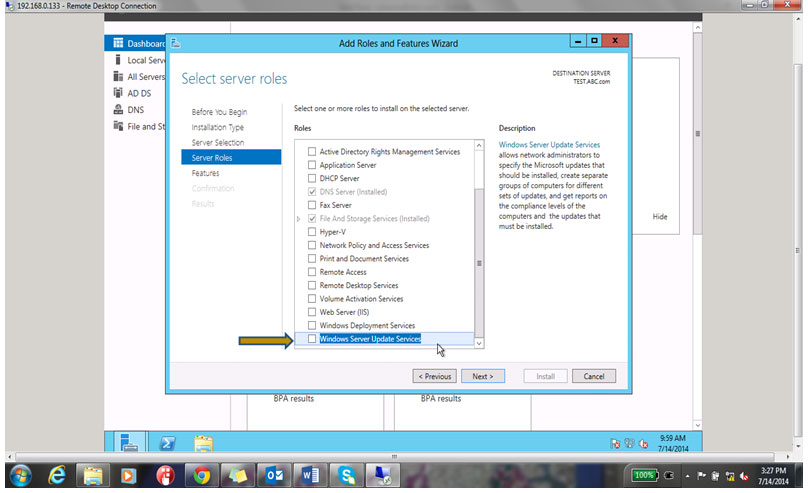Click host clock showing 3:27 PM
This screenshot has width=808, height=493.
click(x=773, y=471)
